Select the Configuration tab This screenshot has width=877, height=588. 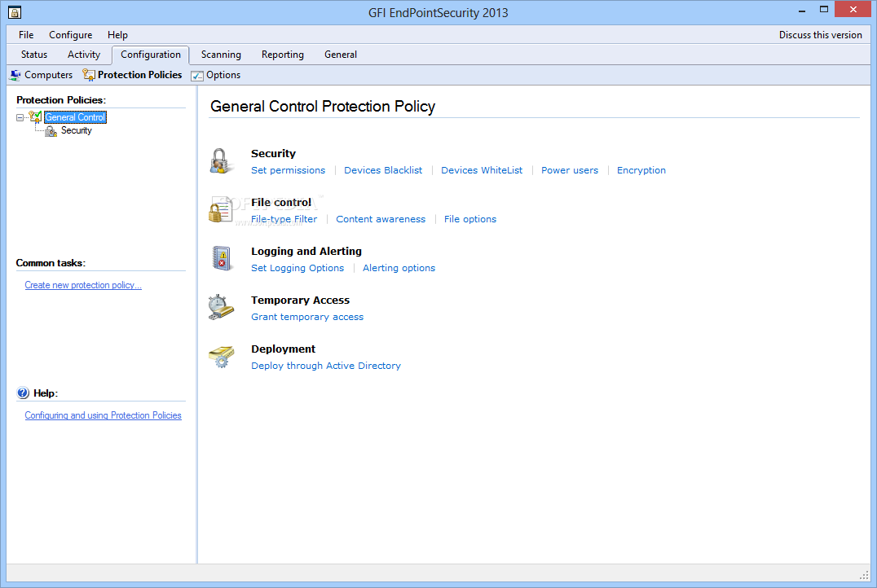coord(151,55)
